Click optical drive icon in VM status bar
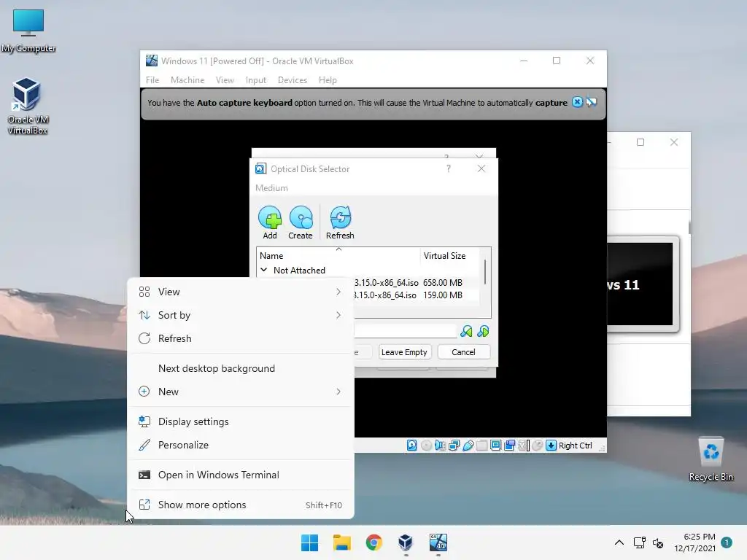The height and width of the screenshot is (560, 747). (426, 446)
